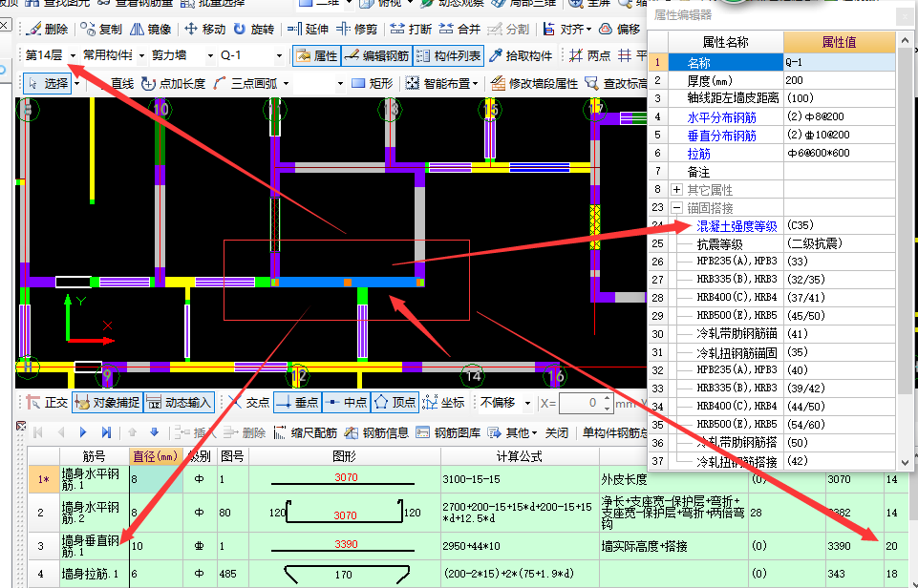Image resolution: width=918 pixels, height=588 pixels.
Task: Open 钢筋信息 rebar information
Action: tap(377, 433)
